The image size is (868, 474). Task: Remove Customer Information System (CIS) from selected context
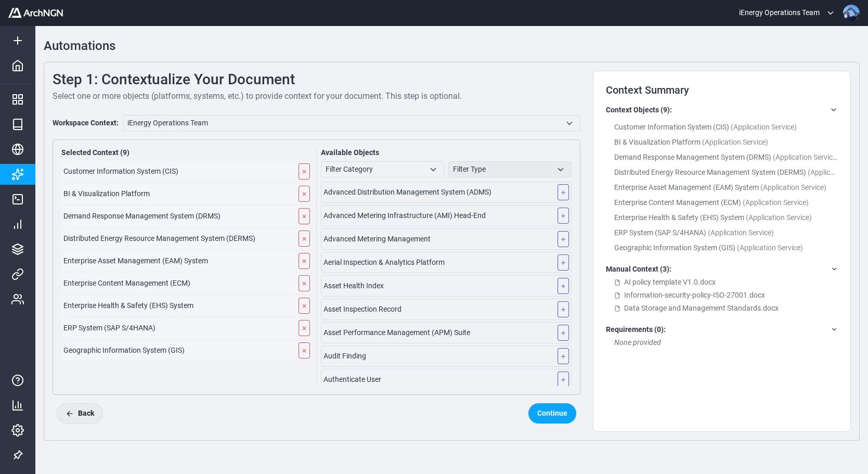coord(304,171)
